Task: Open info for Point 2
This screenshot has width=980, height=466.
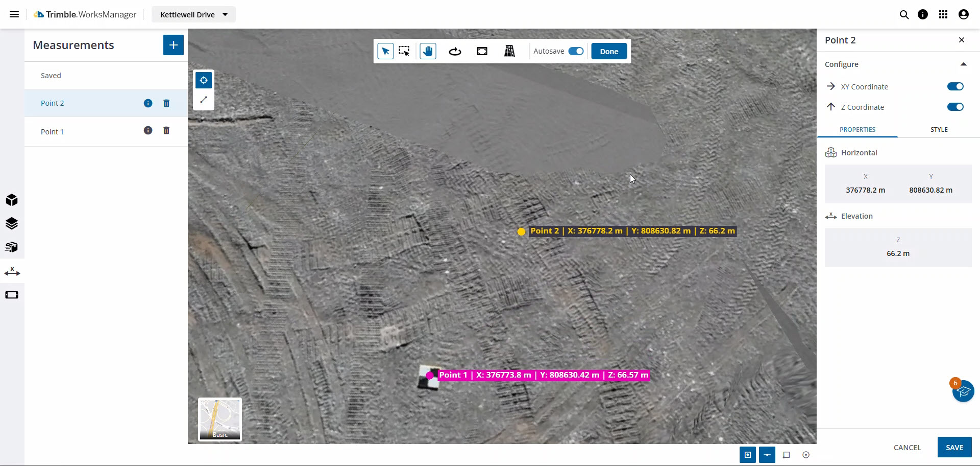Action: [x=148, y=103]
